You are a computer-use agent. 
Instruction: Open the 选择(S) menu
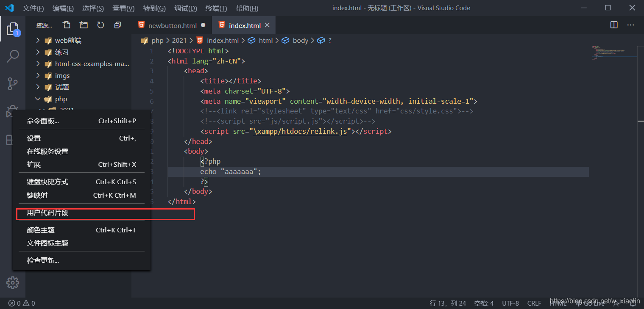click(93, 8)
